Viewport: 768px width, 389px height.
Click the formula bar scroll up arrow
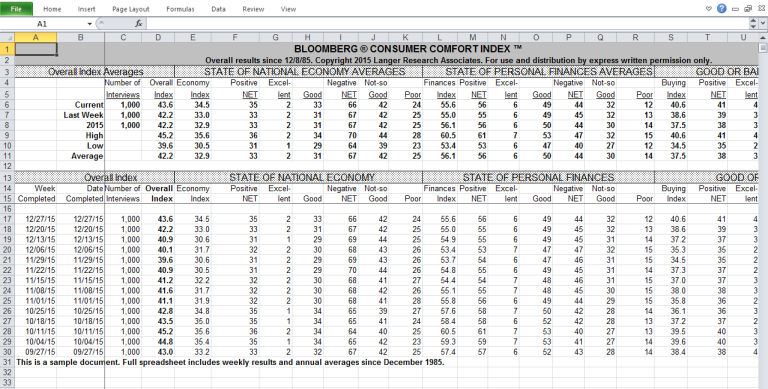(x=753, y=21)
